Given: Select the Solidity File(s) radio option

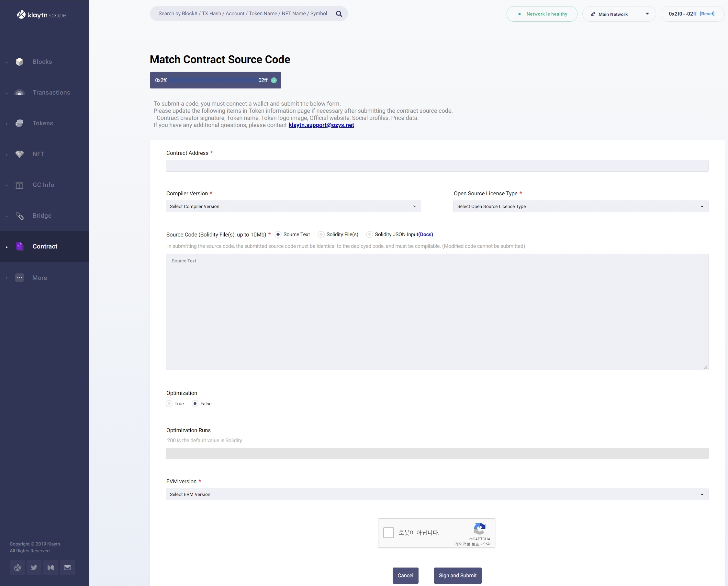Looking at the screenshot, I should (x=321, y=235).
